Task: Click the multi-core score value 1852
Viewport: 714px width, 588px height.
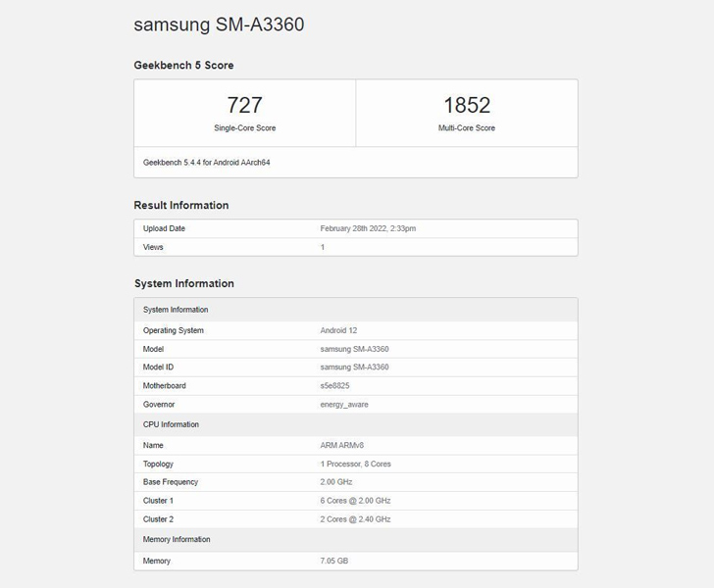Action: (x=467, y=105)
